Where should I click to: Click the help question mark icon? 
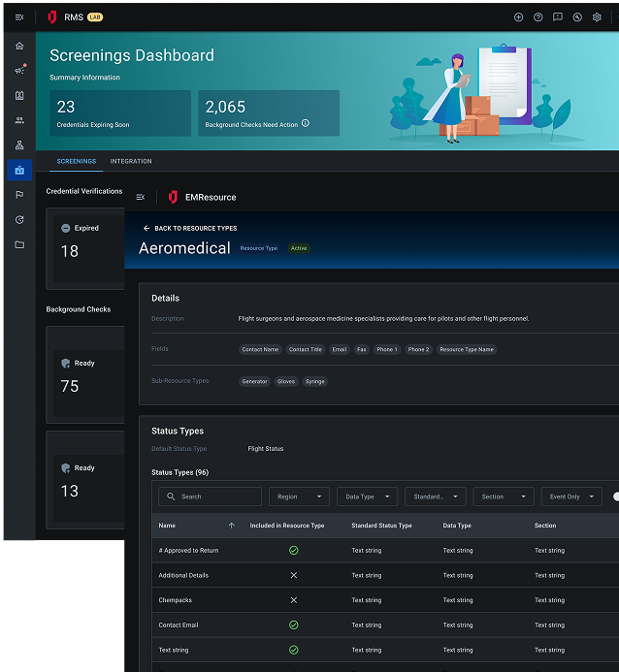(538, 17)
